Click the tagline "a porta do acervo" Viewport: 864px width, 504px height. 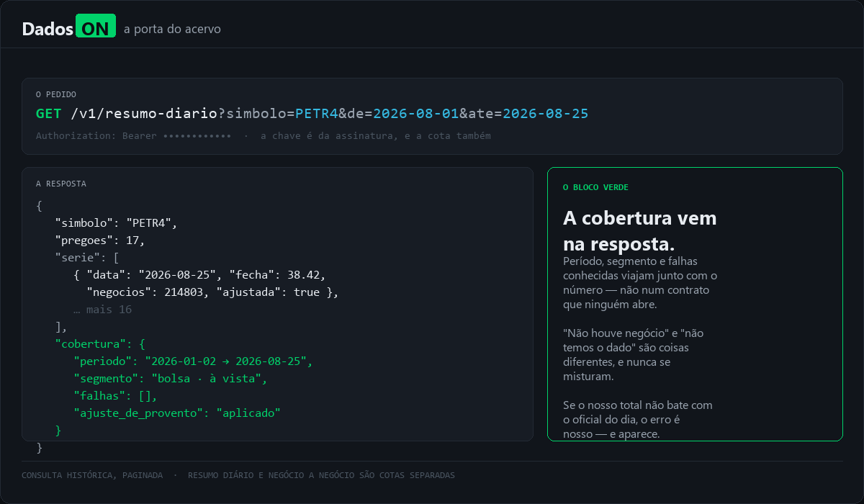tap(172, 30)
